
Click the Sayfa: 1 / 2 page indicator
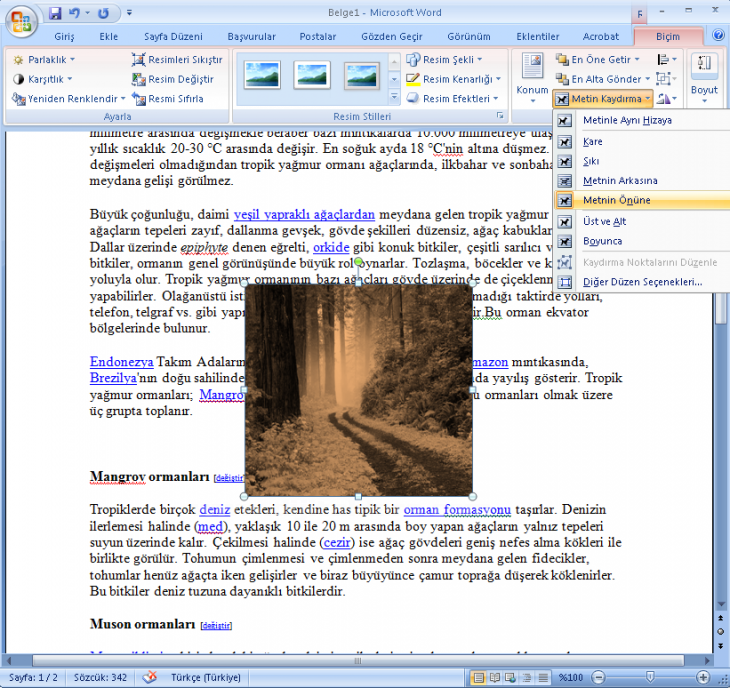(33, 677)
